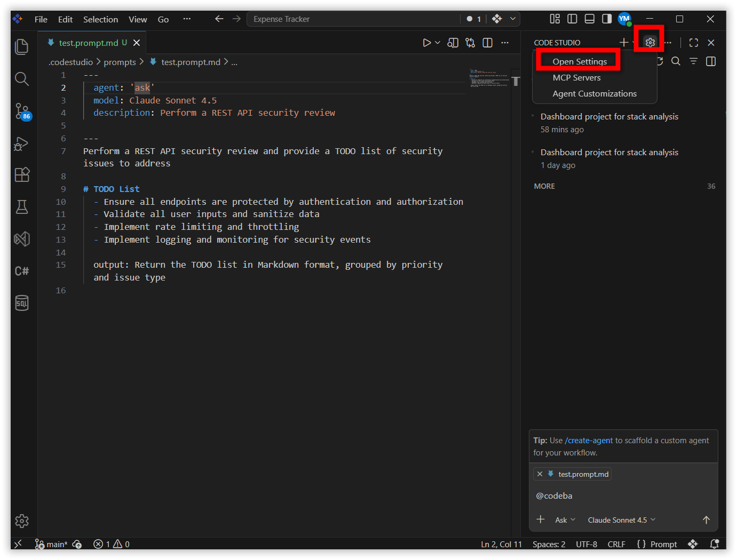Click the open changes icon in editor toolbar
The height and width of the screenshot is (560, 737).
point(470,43)
